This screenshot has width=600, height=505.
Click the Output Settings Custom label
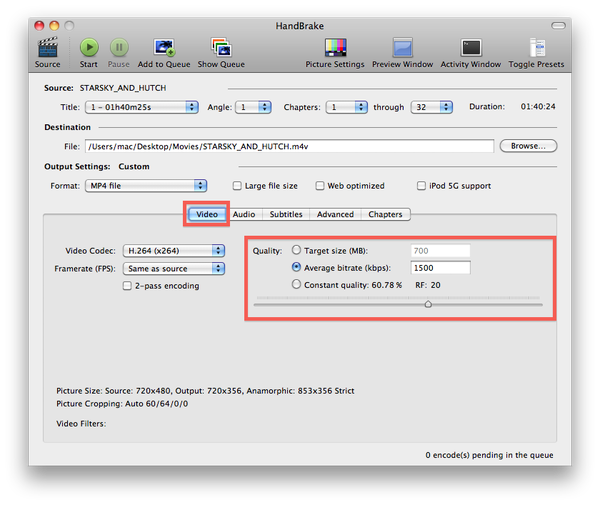tap(134, 166)
